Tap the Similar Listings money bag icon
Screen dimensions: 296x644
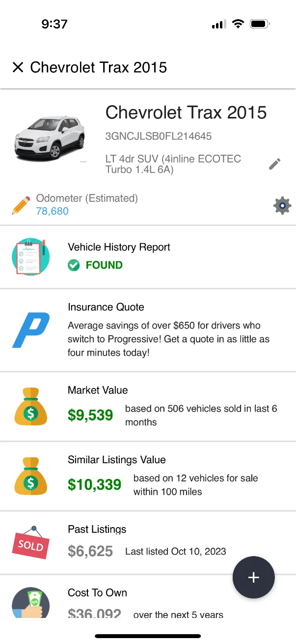tap(30, 476)
